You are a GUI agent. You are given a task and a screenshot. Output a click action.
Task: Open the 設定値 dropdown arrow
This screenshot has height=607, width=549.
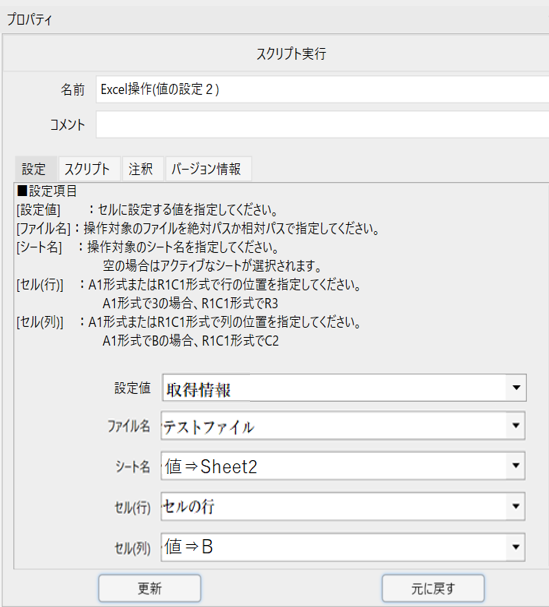tap(516, 388)
